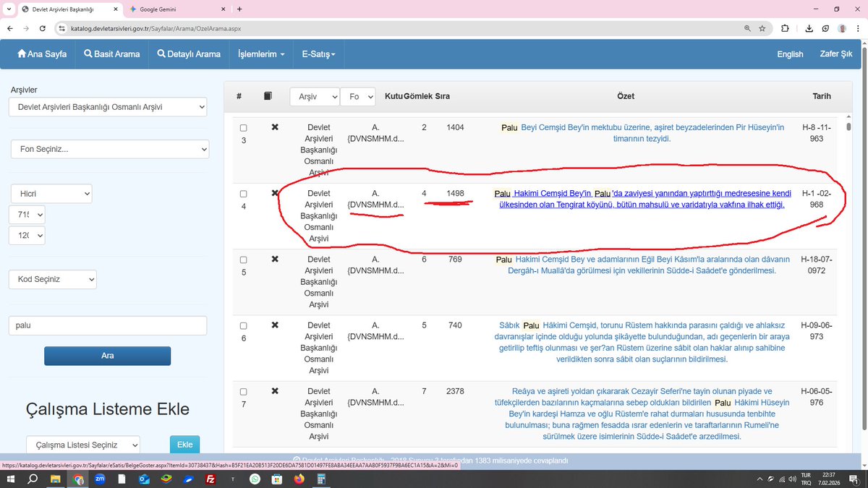
Task: Open the Hicri calendar type dropdown
Action: (x=51, y=194)
